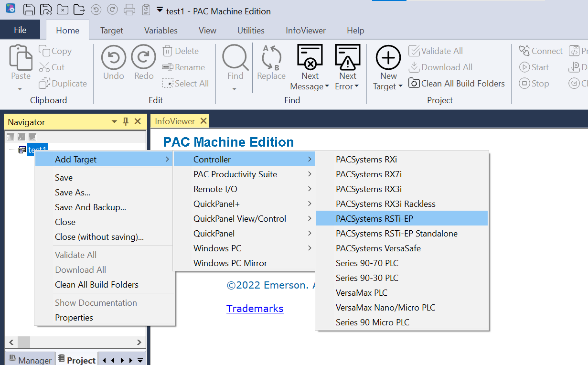Click Validate All in the ribbon
588x365 pixels.
point(436,51)
